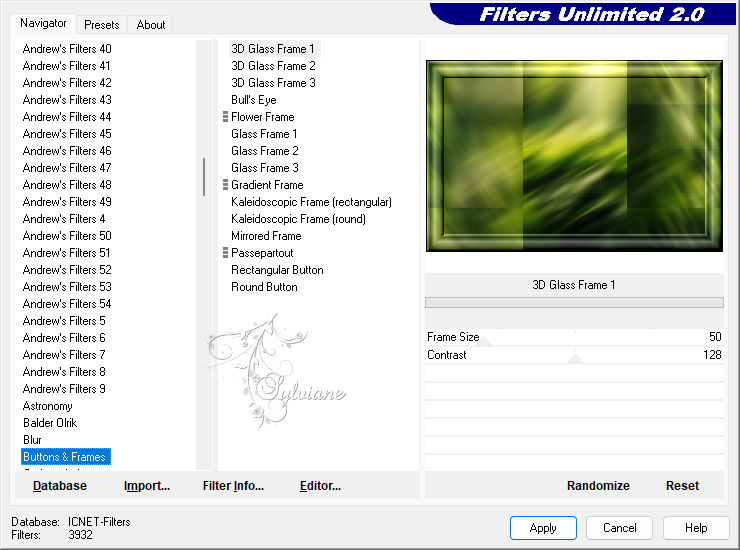Select Andrew's Filters 4 category
740x550 pixels.
point(64,219)
